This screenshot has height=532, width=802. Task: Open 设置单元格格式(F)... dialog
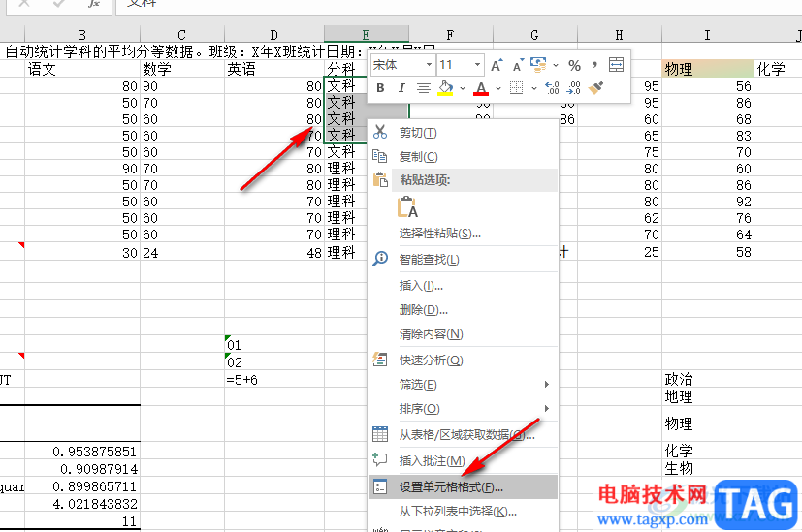(463, 487)
